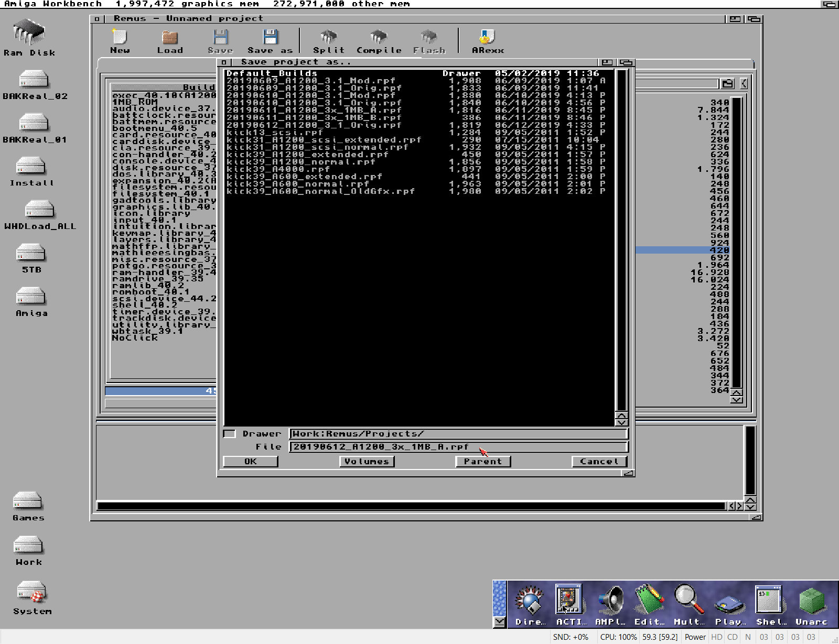This screenshot has height=644, width=839.
Task: Click the Drawer path input field
Action: (458, 434)
